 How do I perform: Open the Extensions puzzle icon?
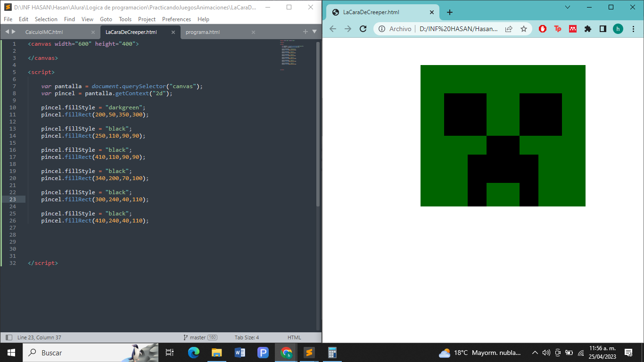point(588,29)
